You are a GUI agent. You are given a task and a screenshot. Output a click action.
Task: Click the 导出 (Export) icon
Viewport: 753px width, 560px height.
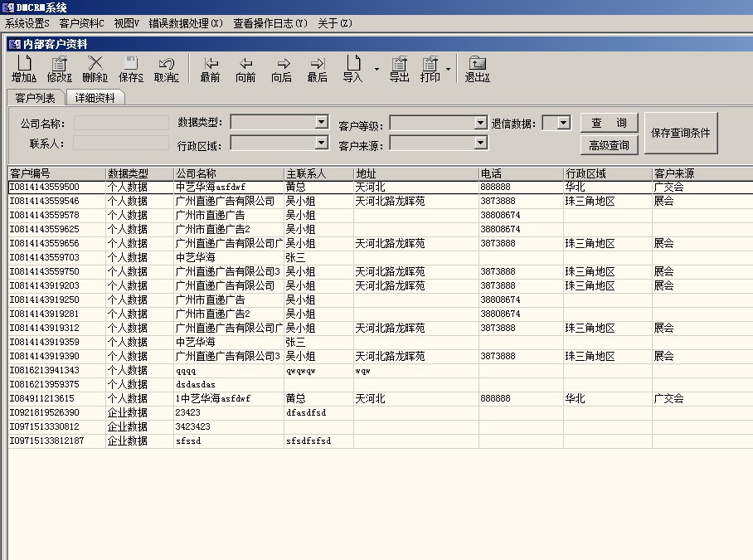click(400, 69)
